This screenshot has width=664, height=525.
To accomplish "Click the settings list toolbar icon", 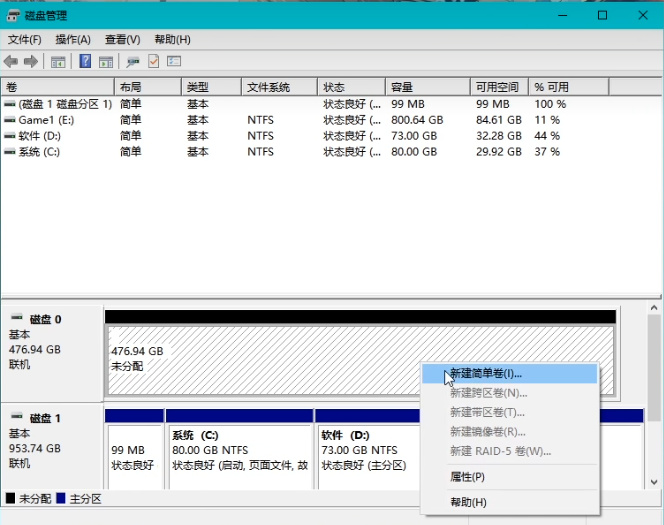I will pyautogui.click(x=174, y=61).
